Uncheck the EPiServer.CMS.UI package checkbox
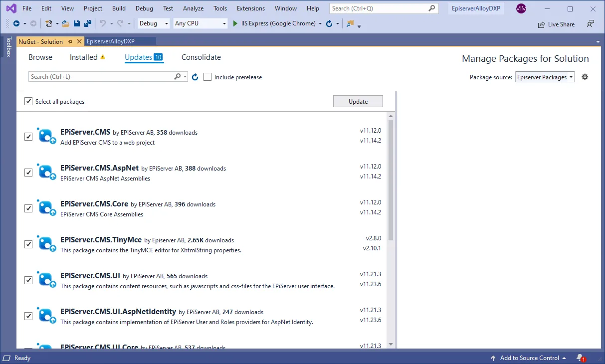 tap(28, 280)
